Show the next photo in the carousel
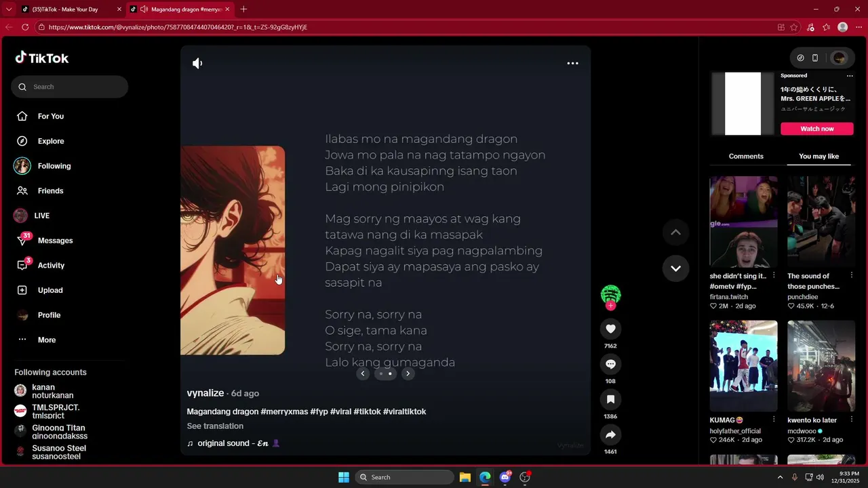 408,373
